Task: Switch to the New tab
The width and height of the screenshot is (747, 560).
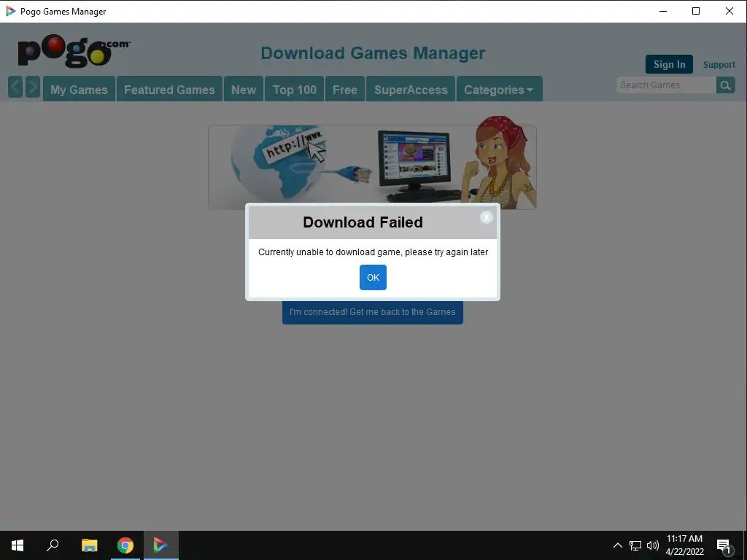Action: tap(244, 89)
